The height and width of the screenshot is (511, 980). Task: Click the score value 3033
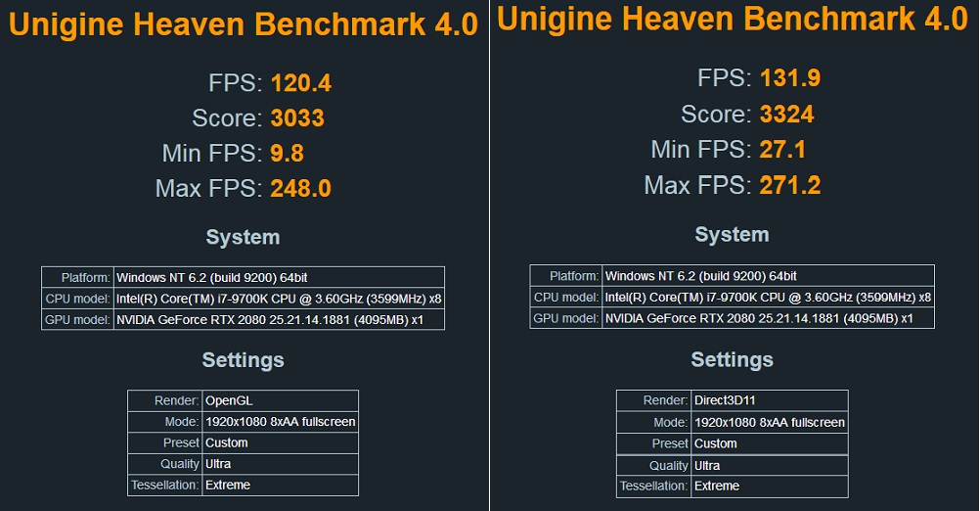coord(297,119)
